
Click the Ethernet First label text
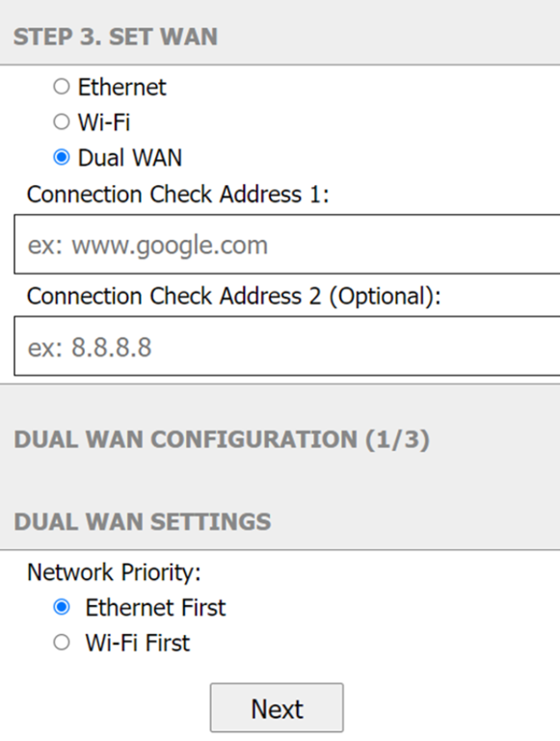point(155,608)
